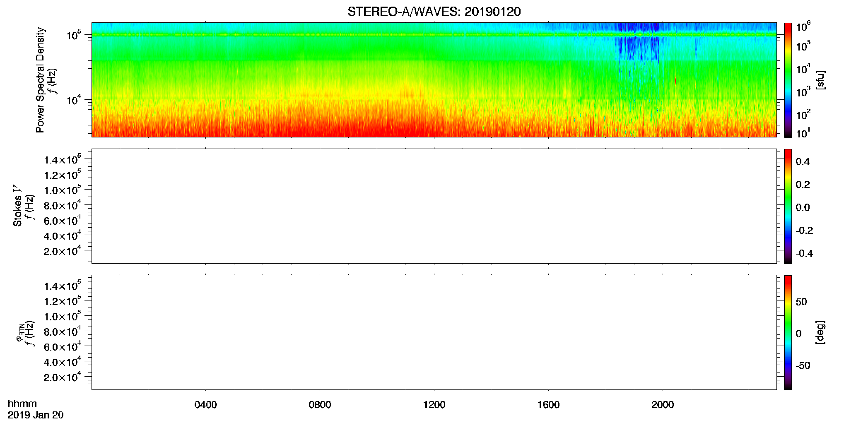This screenshot has width=868, height=447.
Task: Click the 10^4 frequency tick of spectrogram
Action: click(x=74, y=100)
